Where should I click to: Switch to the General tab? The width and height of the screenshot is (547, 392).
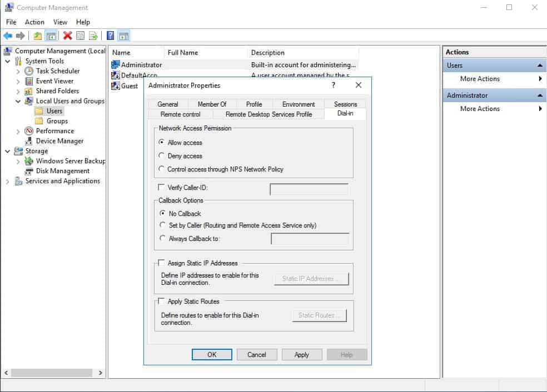click(x=168, y=104)
